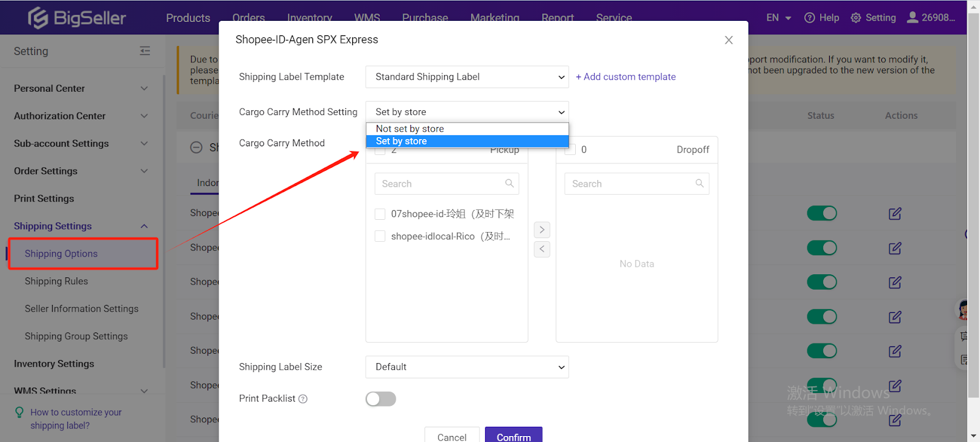Open Inventory Settings in sidebar
This screenshot has height=442, width=980.
point(54,364)
